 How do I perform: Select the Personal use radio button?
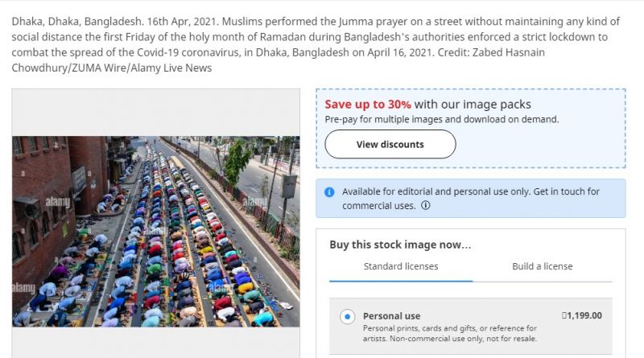pos(348,316)
